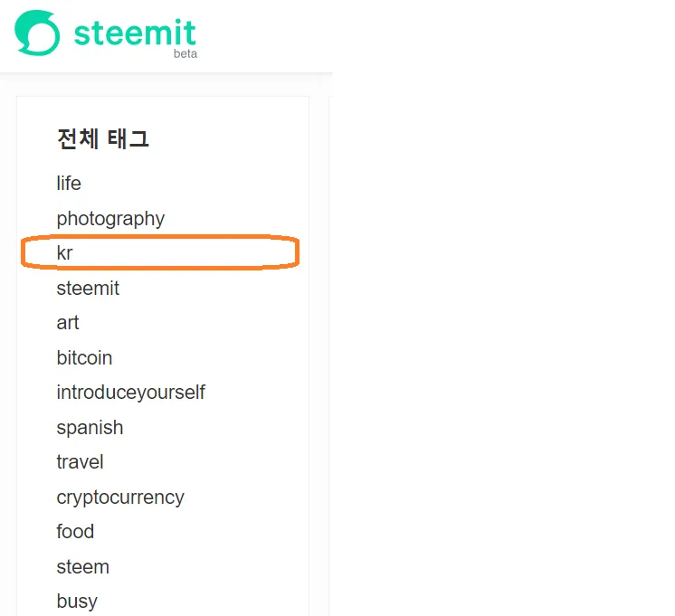
Task: Open the bitcoin tag
Action: [x=84, y=358]
